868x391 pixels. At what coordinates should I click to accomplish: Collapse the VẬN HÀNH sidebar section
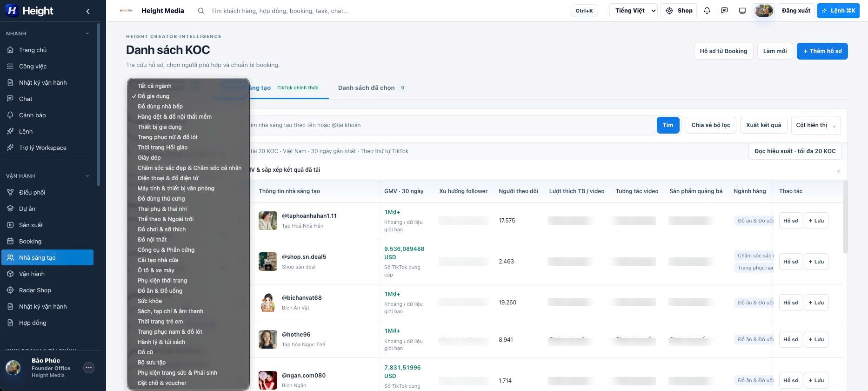coord(87,176)
